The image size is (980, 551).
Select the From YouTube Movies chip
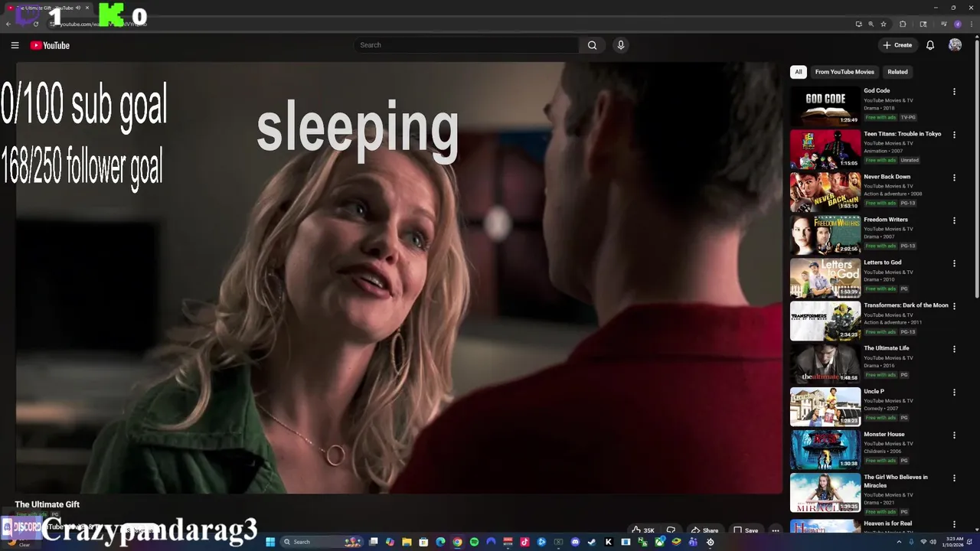pyautogui.click(x=844, y=72)
